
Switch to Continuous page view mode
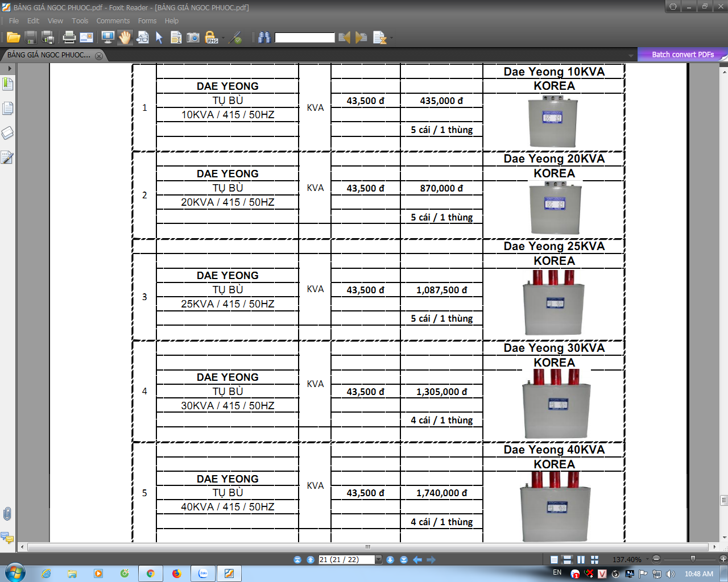pyautogui.click(x=567, y=560)
